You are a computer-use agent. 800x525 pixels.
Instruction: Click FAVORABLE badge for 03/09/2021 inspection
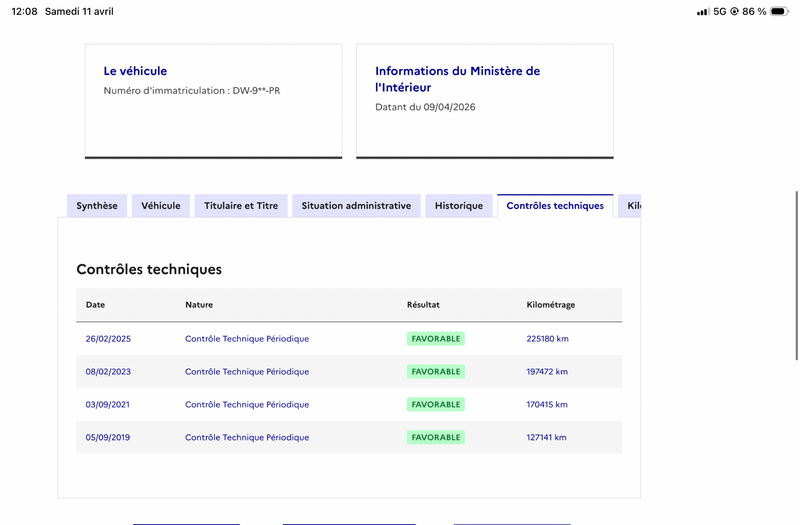(436, 405)
